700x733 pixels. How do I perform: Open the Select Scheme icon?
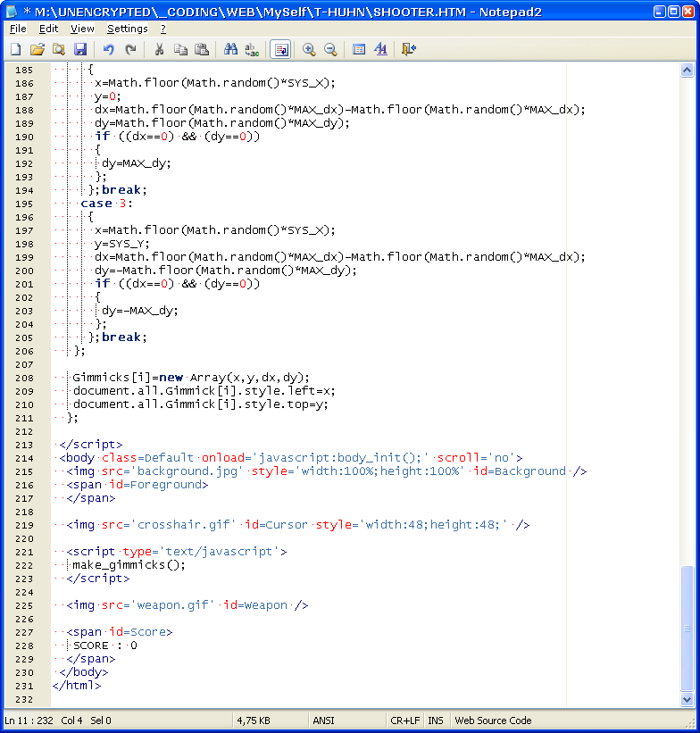[359, 49]
